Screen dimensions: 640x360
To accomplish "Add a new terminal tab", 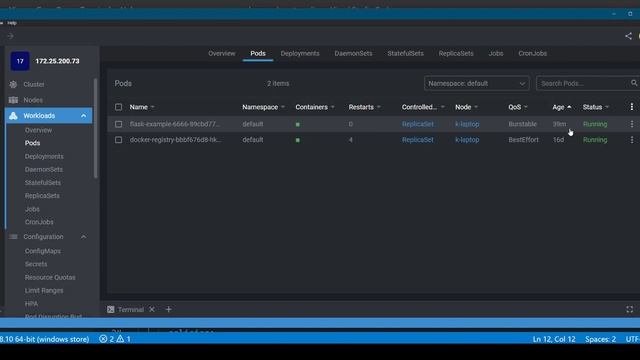I will point(168,309).
